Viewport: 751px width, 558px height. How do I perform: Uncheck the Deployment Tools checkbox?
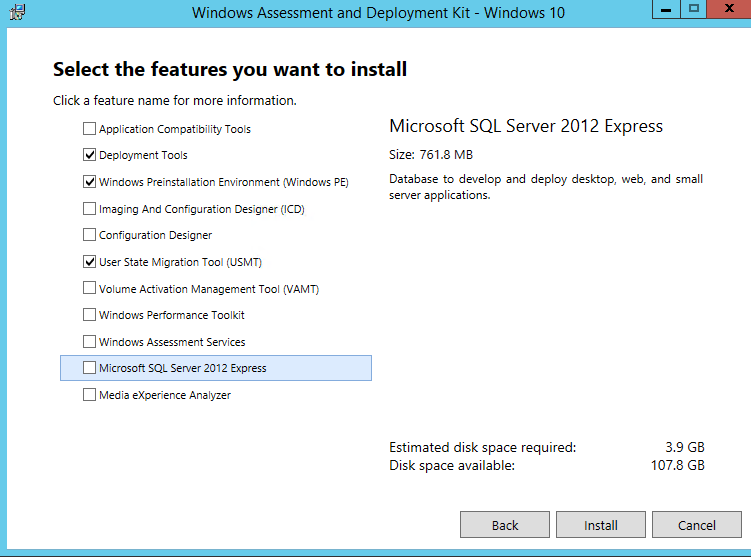[x=89, y=155]
